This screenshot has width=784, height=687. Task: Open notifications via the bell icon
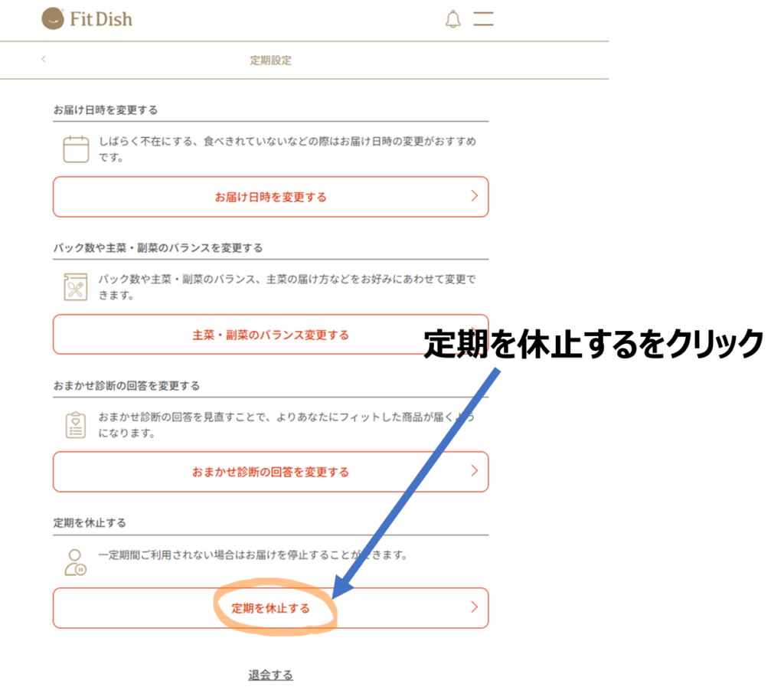pyautogui.click(x=452, y=19)
